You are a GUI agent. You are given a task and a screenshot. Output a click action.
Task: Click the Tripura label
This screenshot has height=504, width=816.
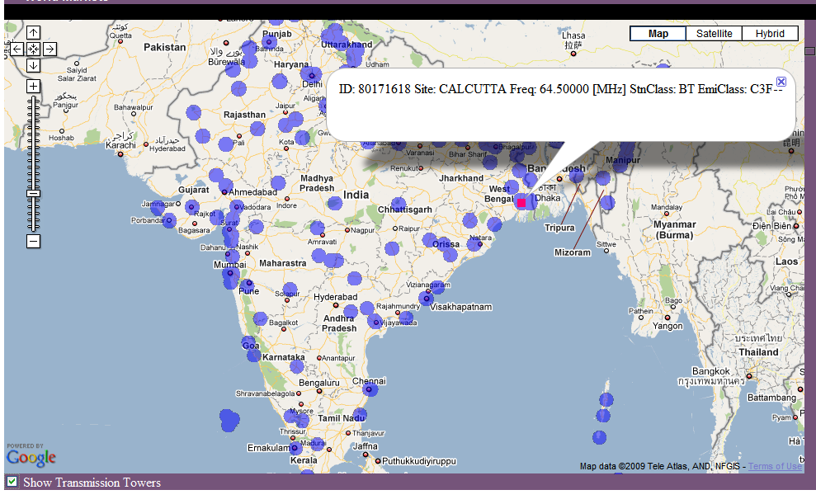click(559, 228)
